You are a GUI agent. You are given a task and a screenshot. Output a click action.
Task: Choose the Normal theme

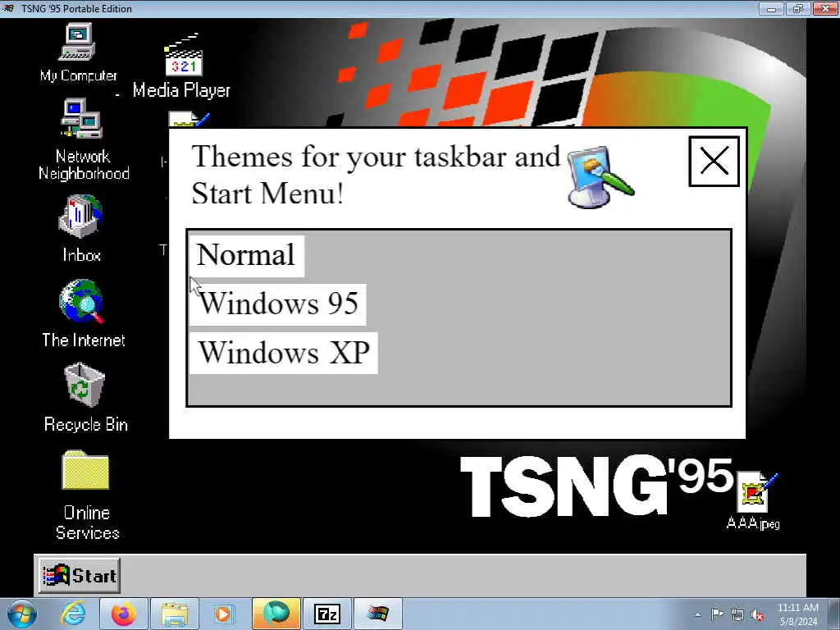[246, 256]
